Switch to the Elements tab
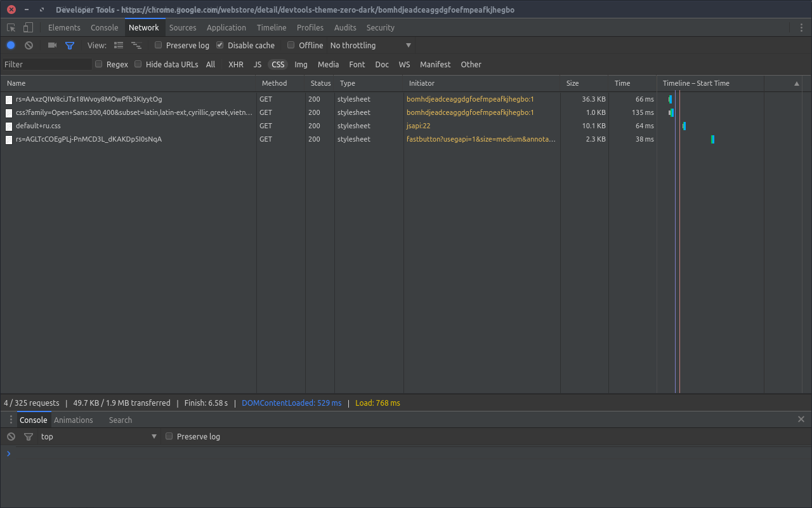 click(x=64, y=27)
